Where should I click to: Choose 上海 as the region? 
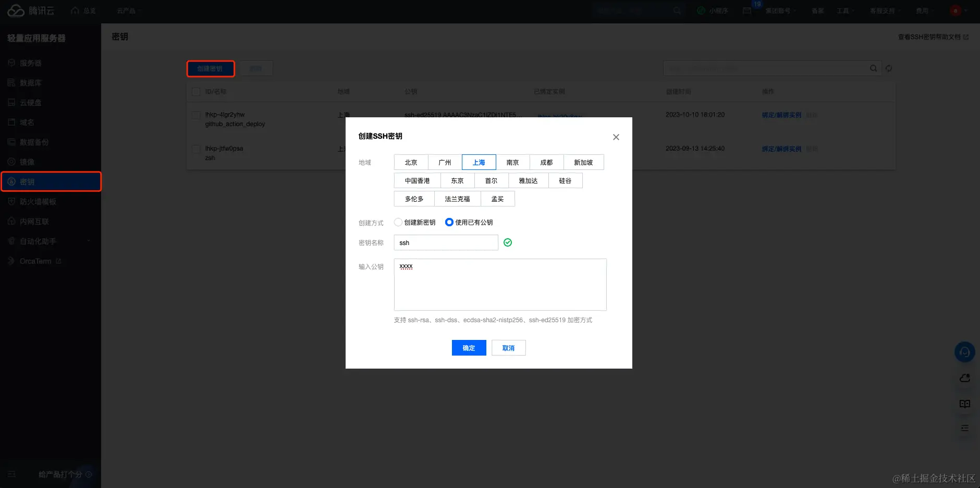coord(479,162)
